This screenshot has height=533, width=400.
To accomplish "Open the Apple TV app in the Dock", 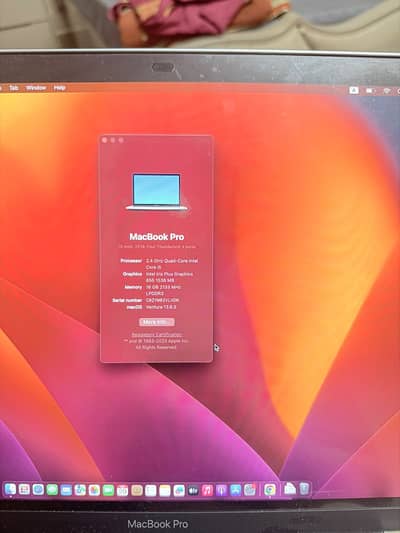I will point(193,490).
